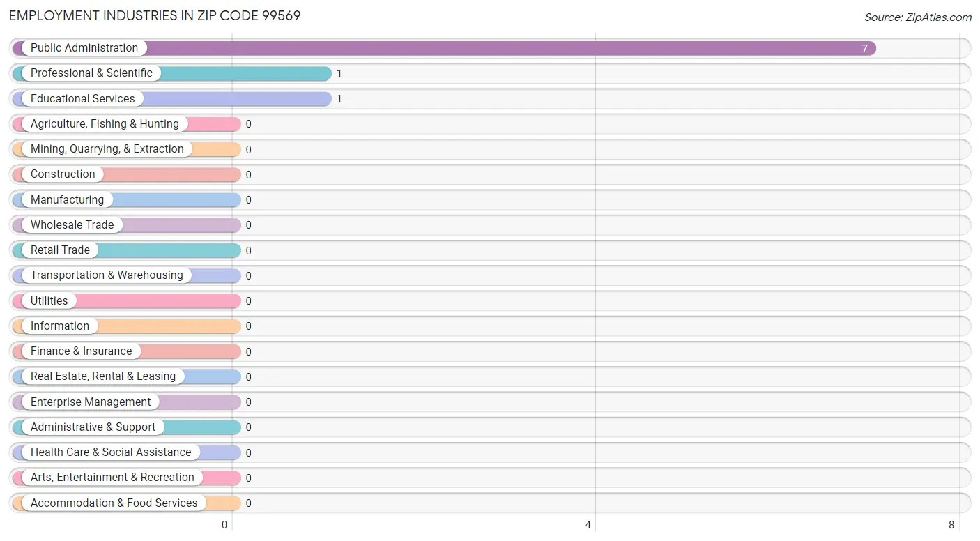Click the value 1 beside Educational Services bar
This screenshot has width=980, height=541.
339,99
